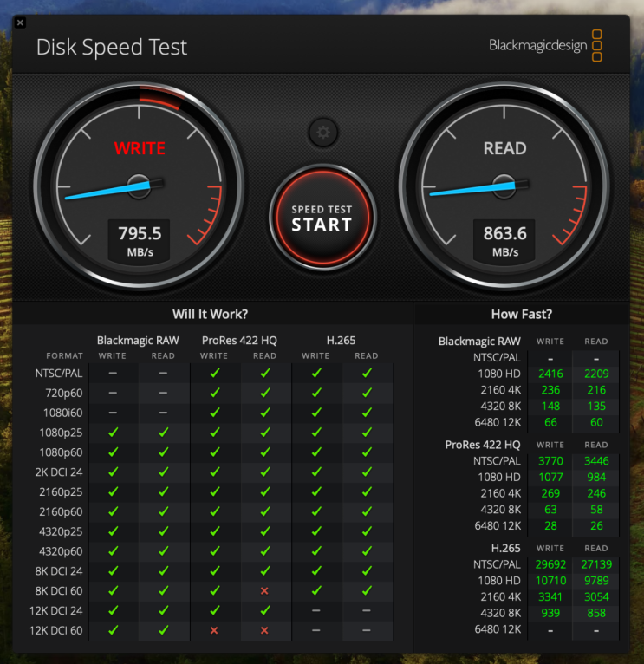The height and width of the screenshot is (664, 644).
Task: Click the 1080i60 format row label
Action: click(62, 413)
